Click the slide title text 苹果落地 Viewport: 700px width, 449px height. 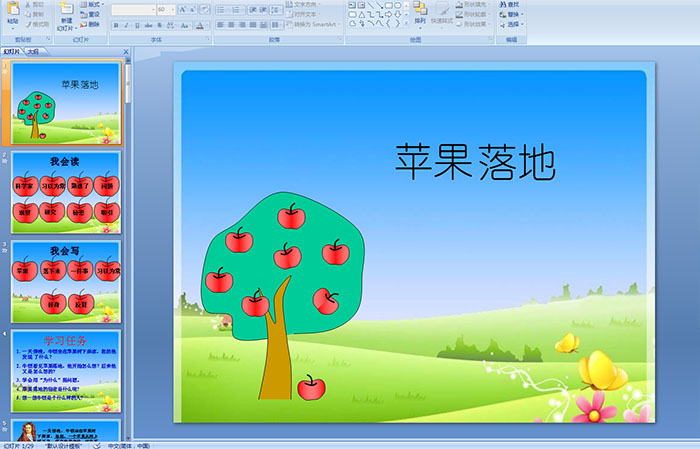475,162
